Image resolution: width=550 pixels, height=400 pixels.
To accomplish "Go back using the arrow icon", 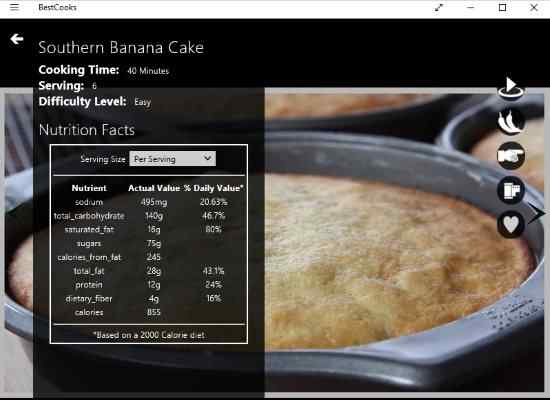I will click(x=17, y=39).
